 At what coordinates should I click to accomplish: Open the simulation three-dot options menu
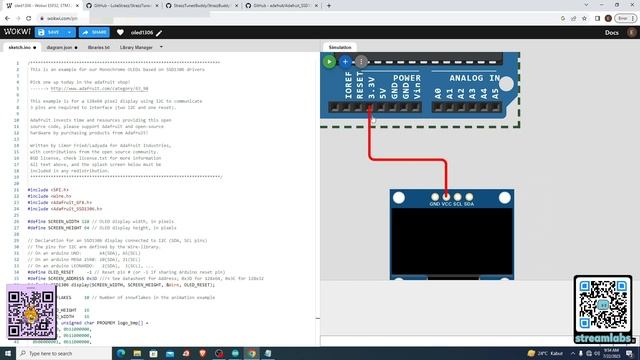click(x=361, y=62)
